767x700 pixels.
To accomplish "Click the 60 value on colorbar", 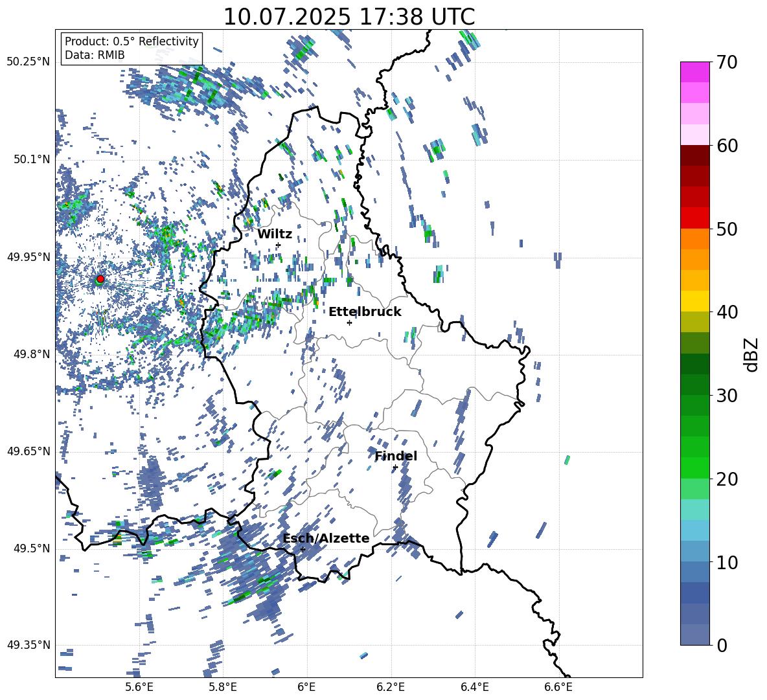I will [x=727, y=146].
